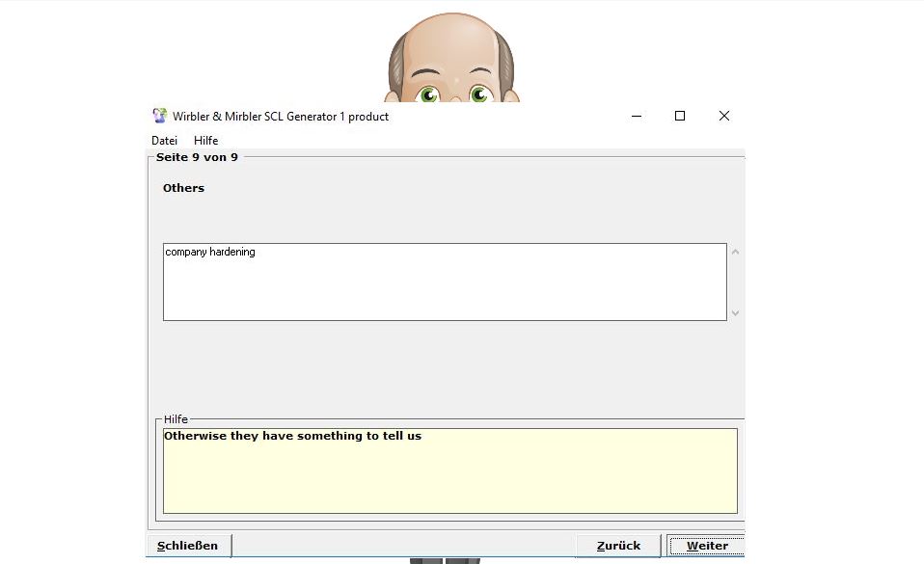Image resolution: width=924 pixels, height=564 pixels.
Task: Proceed by clicking the Weiter button
Action: (706, 546)
